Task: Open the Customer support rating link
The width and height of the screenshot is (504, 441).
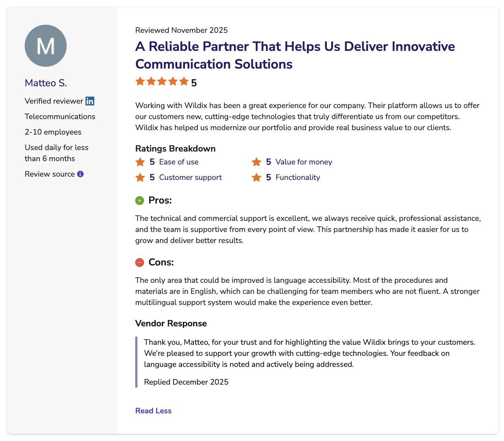Action: click(190, 177)
